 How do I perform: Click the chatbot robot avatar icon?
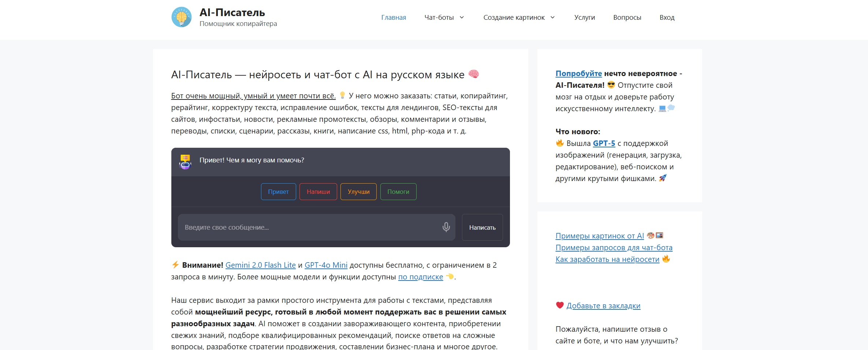(185, 161)
